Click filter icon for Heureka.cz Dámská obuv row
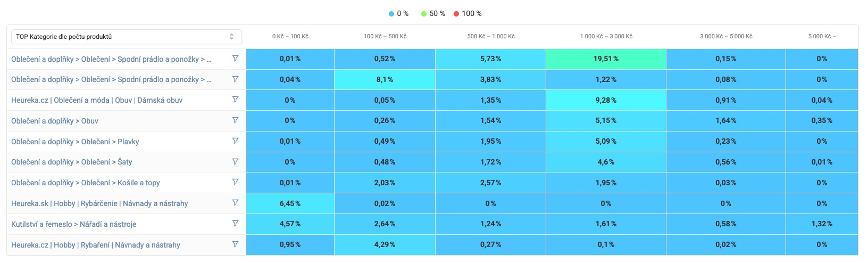This screenshot has height=263, width=868. pyautogui.click(x=235, y=100)
